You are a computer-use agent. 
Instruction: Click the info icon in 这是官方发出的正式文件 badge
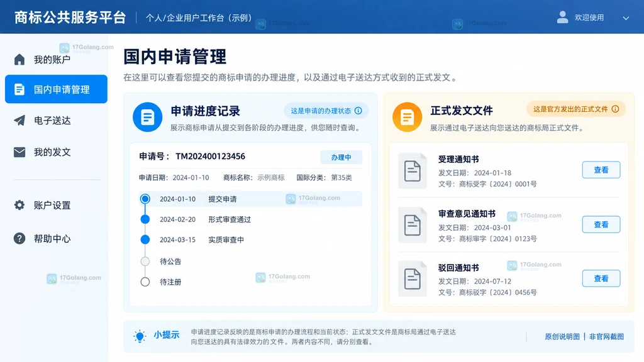tap(615, 109)
